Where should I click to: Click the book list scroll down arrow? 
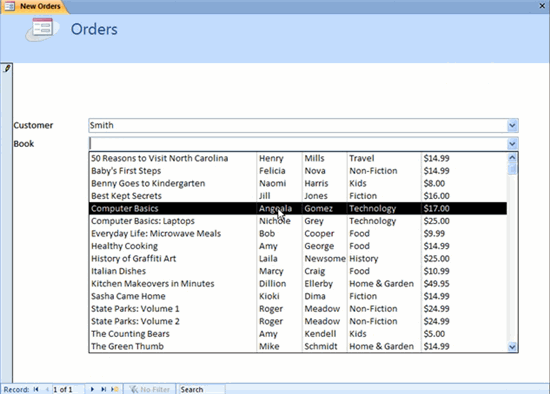pos(512,347)
